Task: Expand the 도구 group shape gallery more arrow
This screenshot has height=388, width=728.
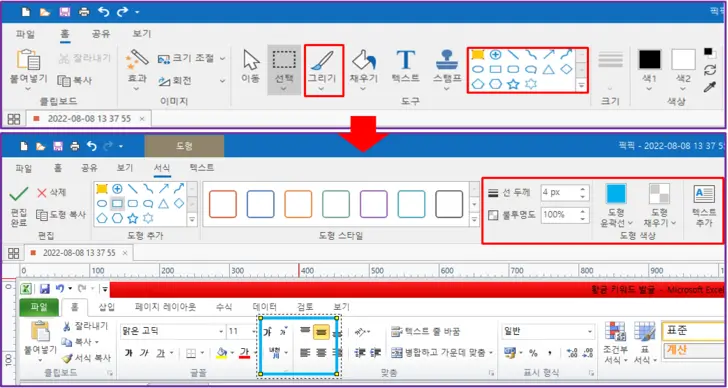Action: (x=580, y=85)
